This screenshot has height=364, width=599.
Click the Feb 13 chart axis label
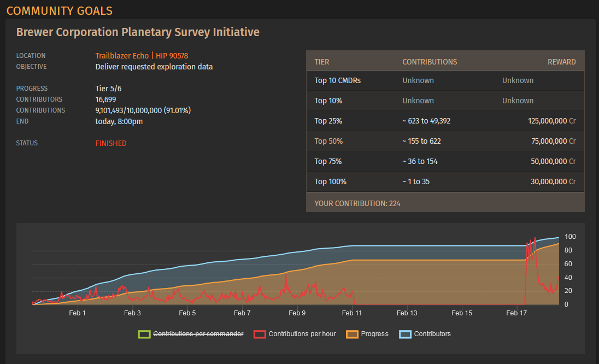coord(407,313)
